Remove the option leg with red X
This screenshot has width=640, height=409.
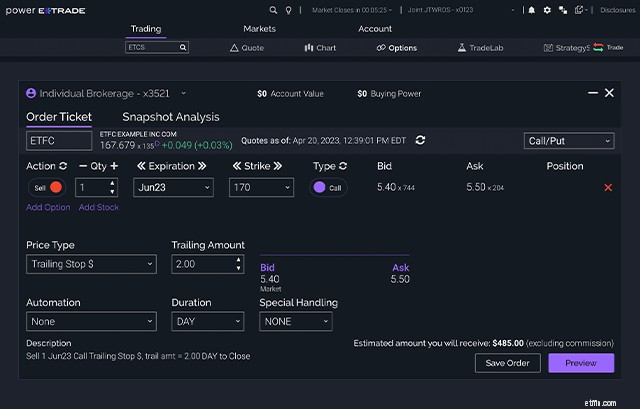[608, 187]
